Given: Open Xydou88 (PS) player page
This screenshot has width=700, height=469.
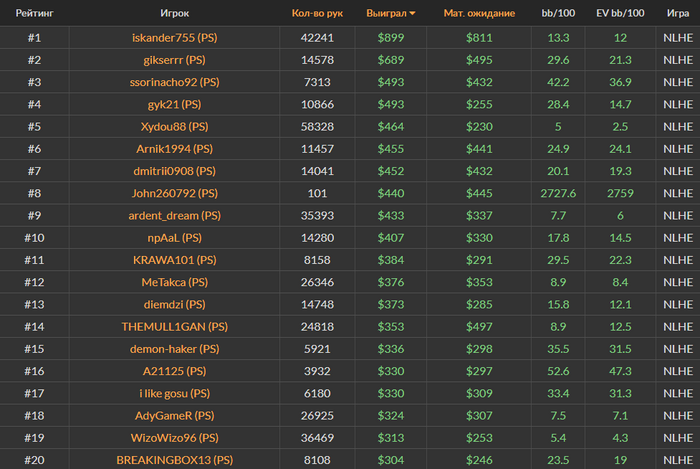Looking at the screenshot, I should pos(175,127).
